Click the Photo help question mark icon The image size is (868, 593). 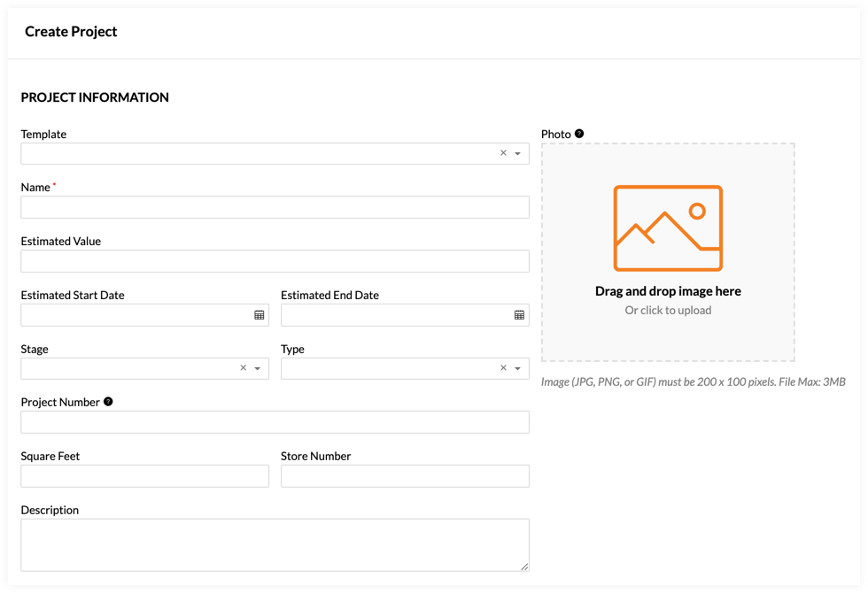pyautogui.click(x=579, y=134)
